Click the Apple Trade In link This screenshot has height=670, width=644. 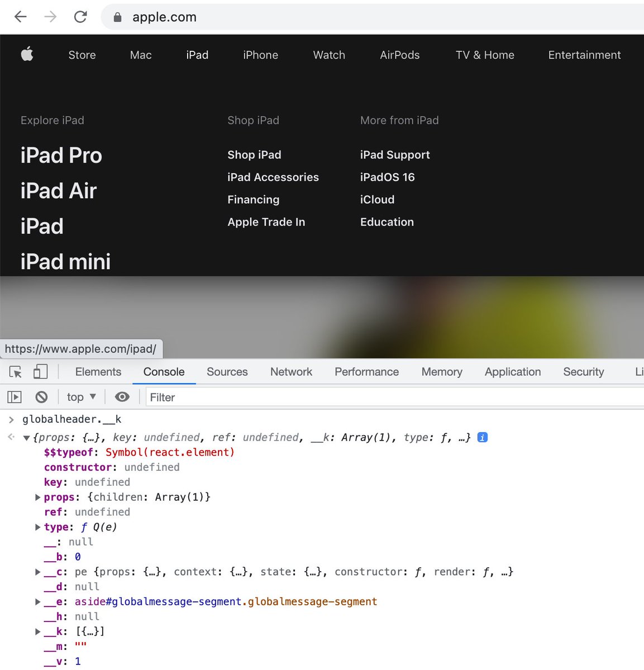(266, 222)
